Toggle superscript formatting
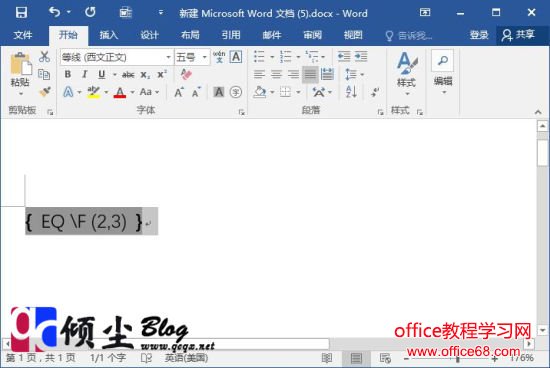This screenshot has width=550, height=368. click(x=162, y=74)
